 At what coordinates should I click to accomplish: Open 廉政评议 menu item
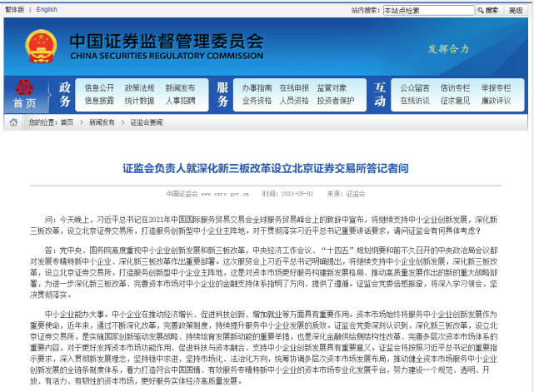496,101
